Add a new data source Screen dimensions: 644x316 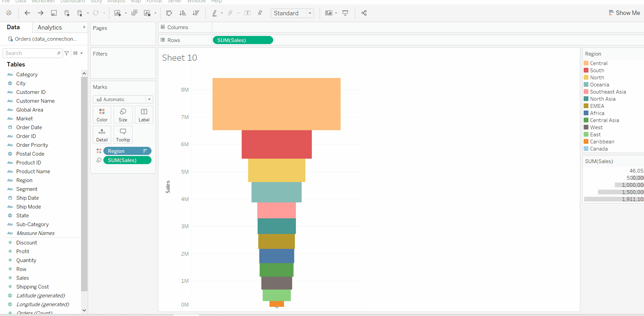coord(67,13)
